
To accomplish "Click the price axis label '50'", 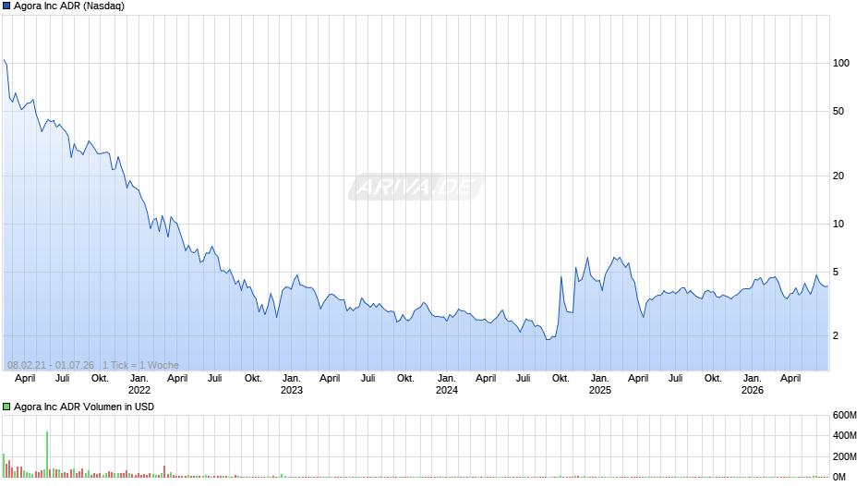I will point(838,112).
